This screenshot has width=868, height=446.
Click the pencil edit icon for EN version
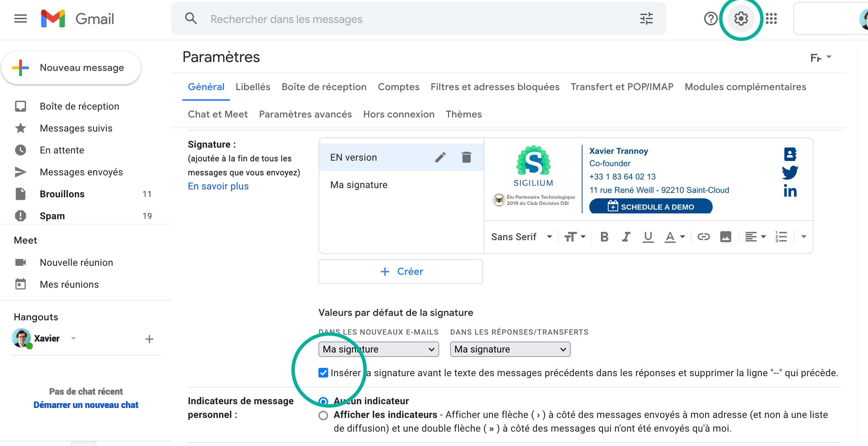441,157
